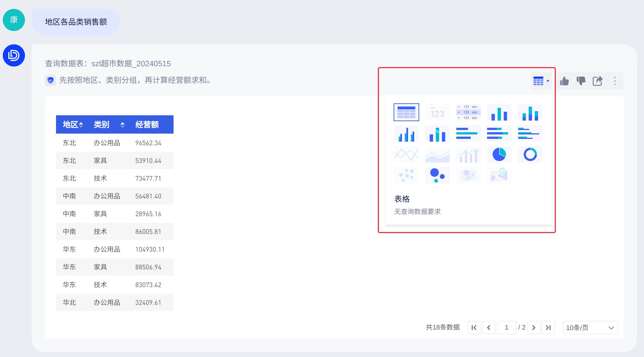Jump to the last page
The width and height of the screenshot is (644, 357).
click(548, 328)
